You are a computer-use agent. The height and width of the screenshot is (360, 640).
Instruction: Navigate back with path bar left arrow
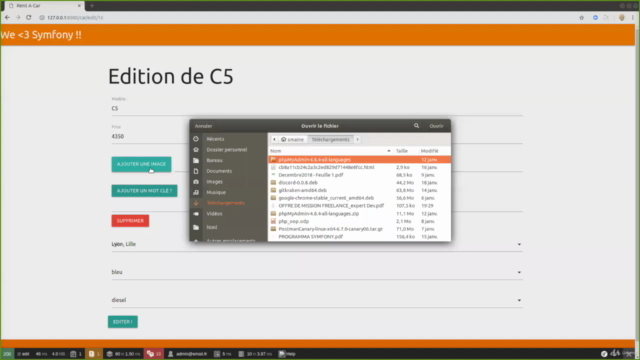pyautogui.click(x=274, y=139)
